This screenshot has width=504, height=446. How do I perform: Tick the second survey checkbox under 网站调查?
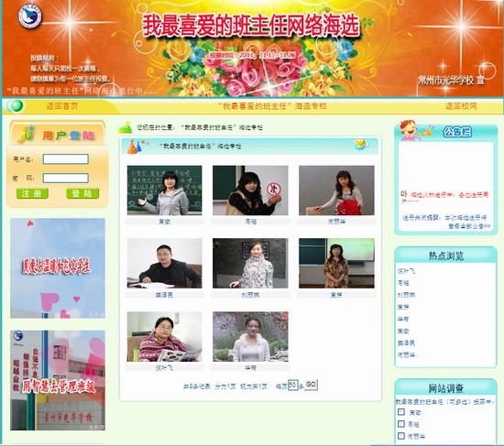(x=400, y=423)
